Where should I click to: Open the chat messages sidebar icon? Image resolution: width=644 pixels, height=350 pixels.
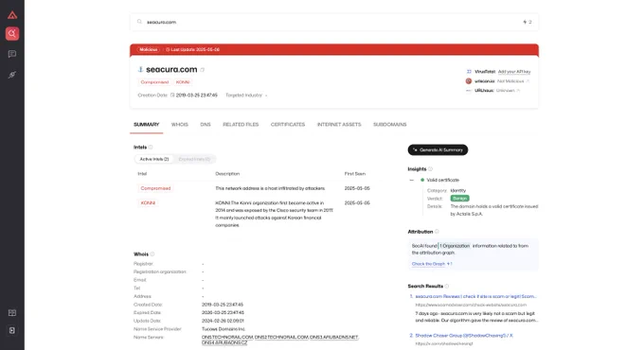(x=12, y=54)
